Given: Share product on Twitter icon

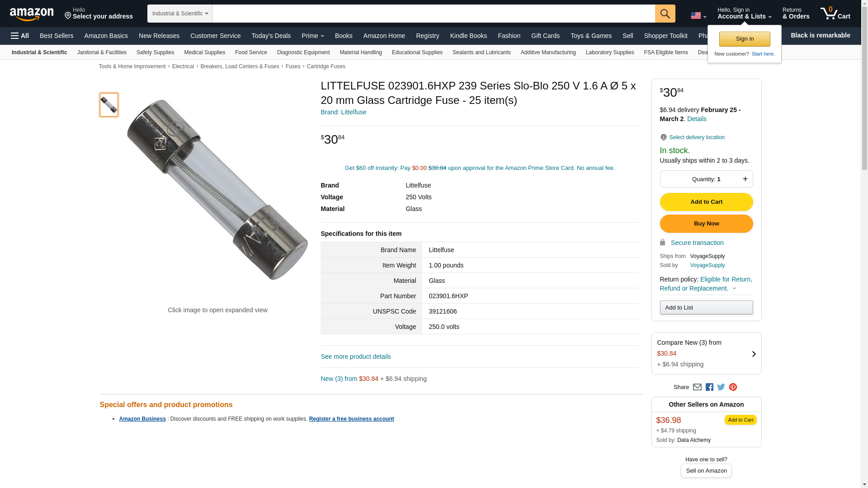Looking at the screenshot, I should (721, 387).
